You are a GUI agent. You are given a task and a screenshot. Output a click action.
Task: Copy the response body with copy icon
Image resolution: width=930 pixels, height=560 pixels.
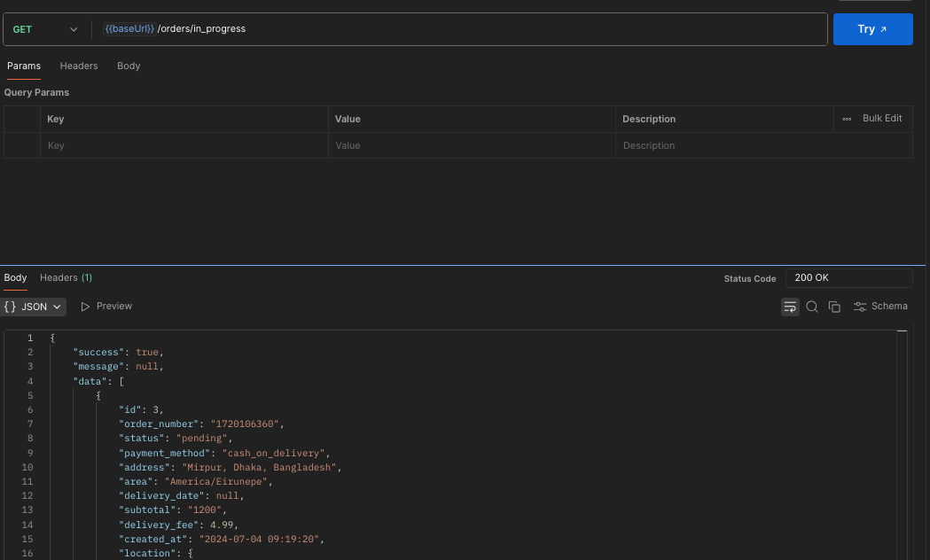[x=834, y=307]
